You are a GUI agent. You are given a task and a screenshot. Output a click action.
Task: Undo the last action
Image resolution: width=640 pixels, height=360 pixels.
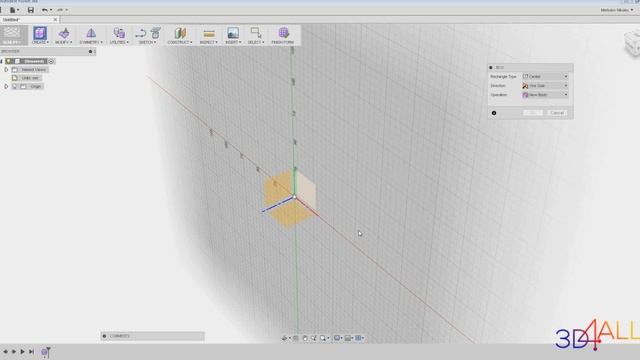pos(45,10)
